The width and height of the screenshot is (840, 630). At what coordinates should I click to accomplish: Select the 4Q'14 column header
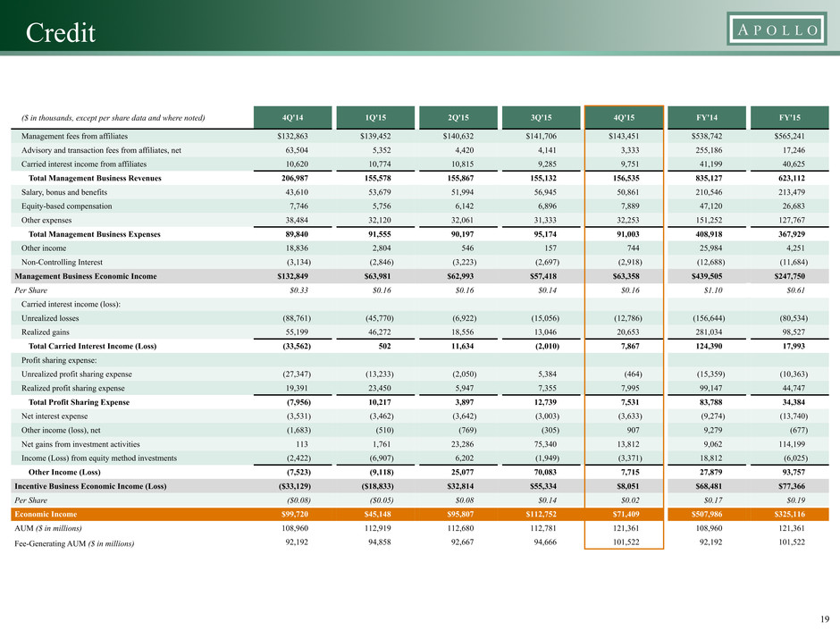click(x=292, y=117)
